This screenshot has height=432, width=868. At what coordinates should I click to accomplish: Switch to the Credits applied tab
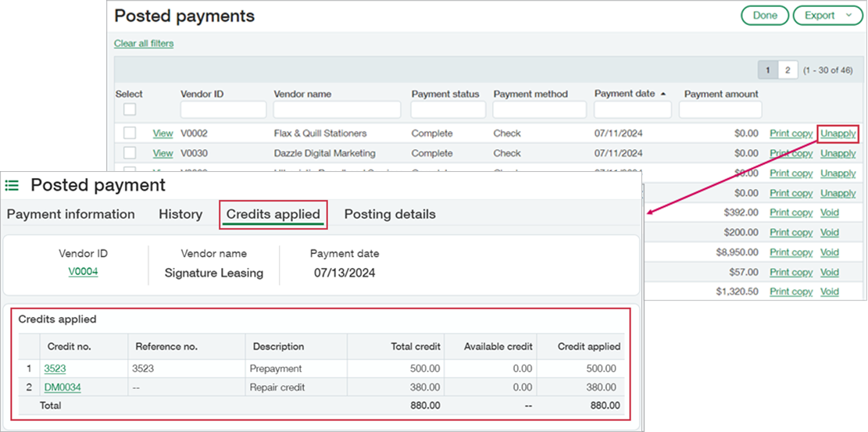point(273,214)
